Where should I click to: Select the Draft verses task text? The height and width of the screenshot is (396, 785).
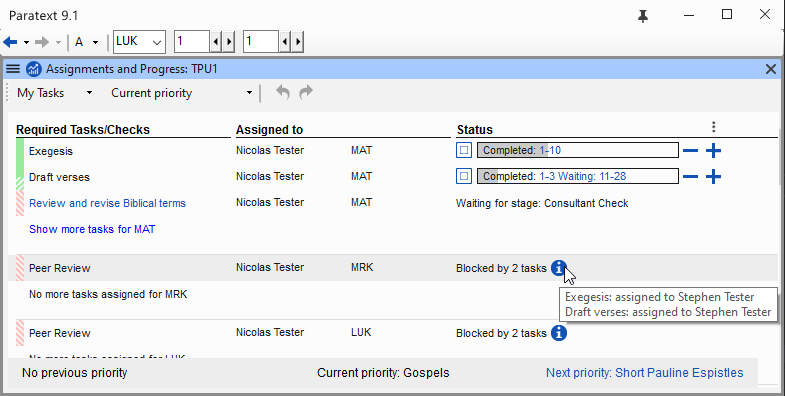pyautogui.click(x=60, y=177)
